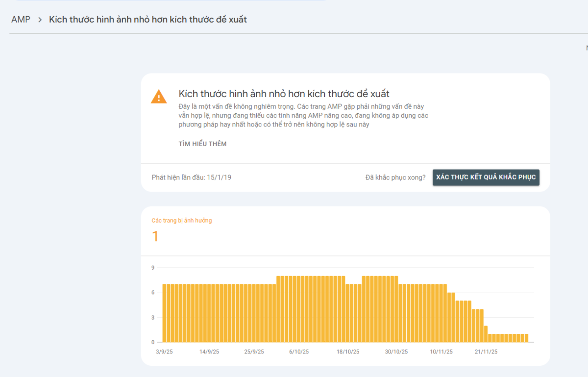Click the 14/9/25 axis label
Image resolution: width=588 pixels, height=377 pixels.
tap(209, 352)
